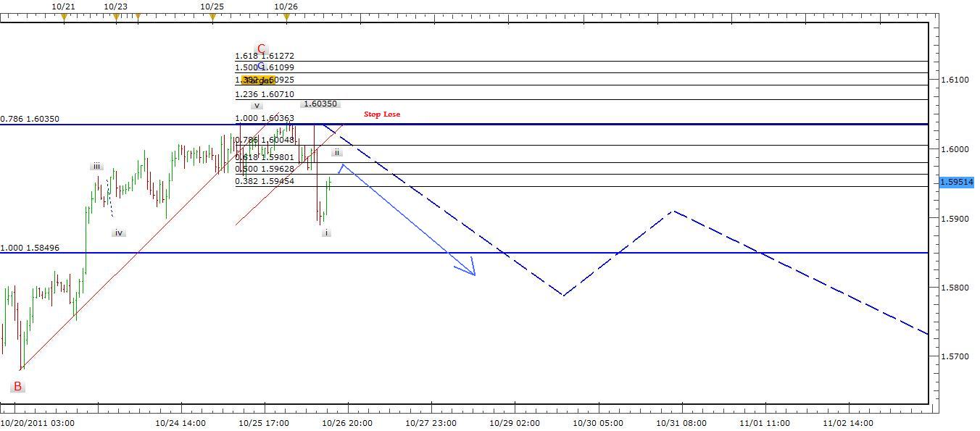Screen dimensions: 980x431
Task: Click the wave 'i' label near the low
Action: pyautogui.click(x=326, y=233)
